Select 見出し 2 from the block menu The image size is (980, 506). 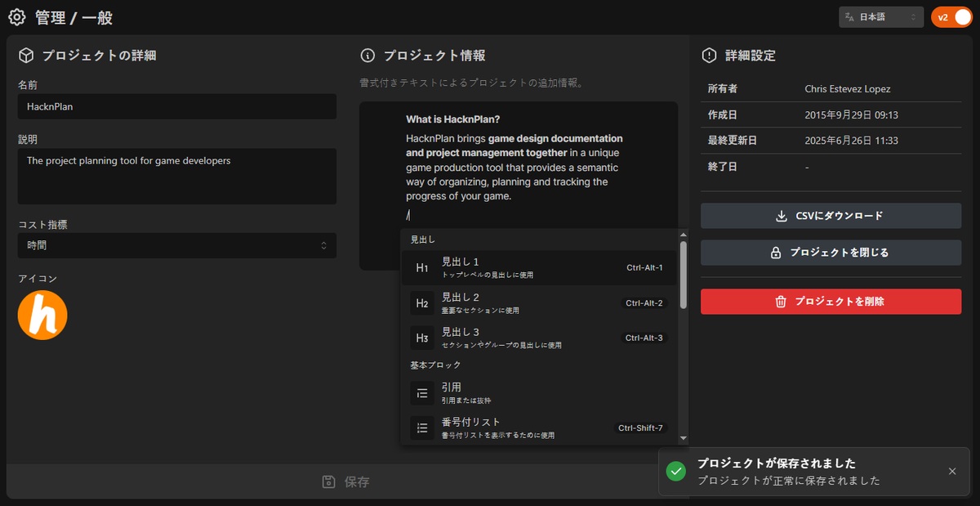[x=540, y=303]
